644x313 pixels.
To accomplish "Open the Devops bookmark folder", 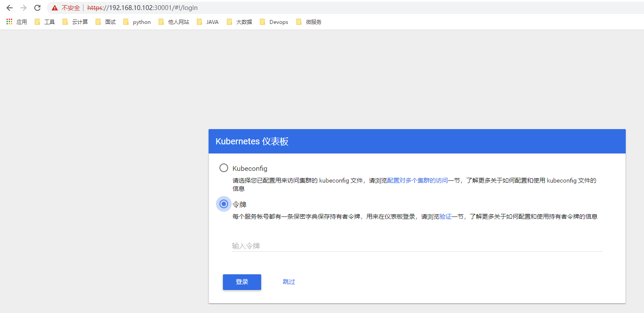I will tap(274, 22).
